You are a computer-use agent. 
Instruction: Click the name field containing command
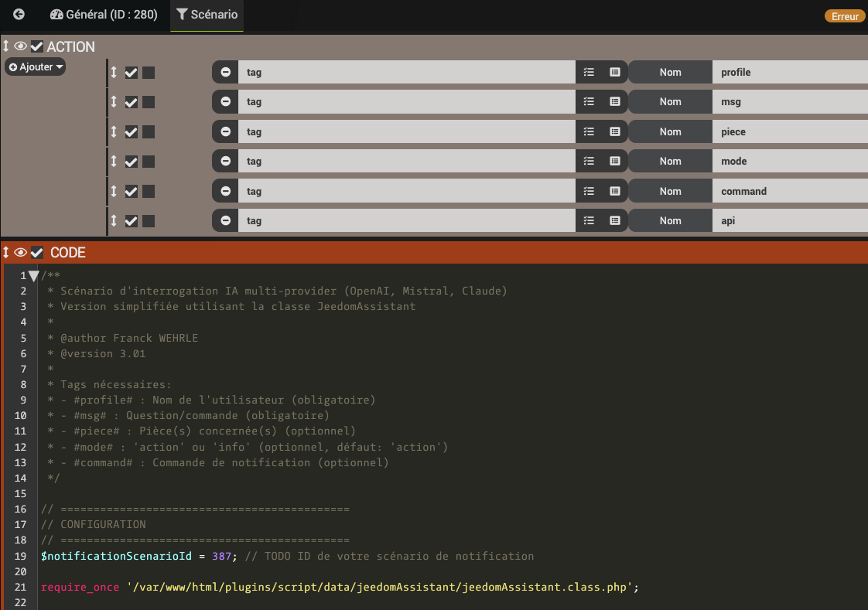(789, 191)
